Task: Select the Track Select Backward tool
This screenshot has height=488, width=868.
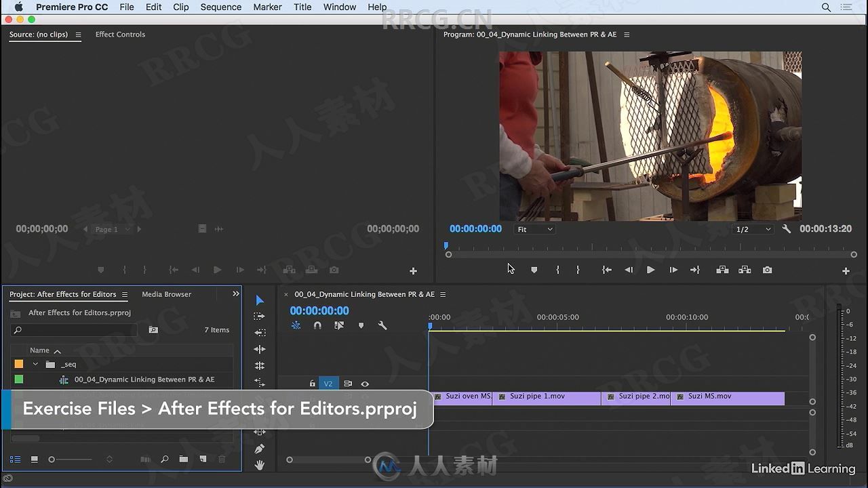Action: (260, 333)
